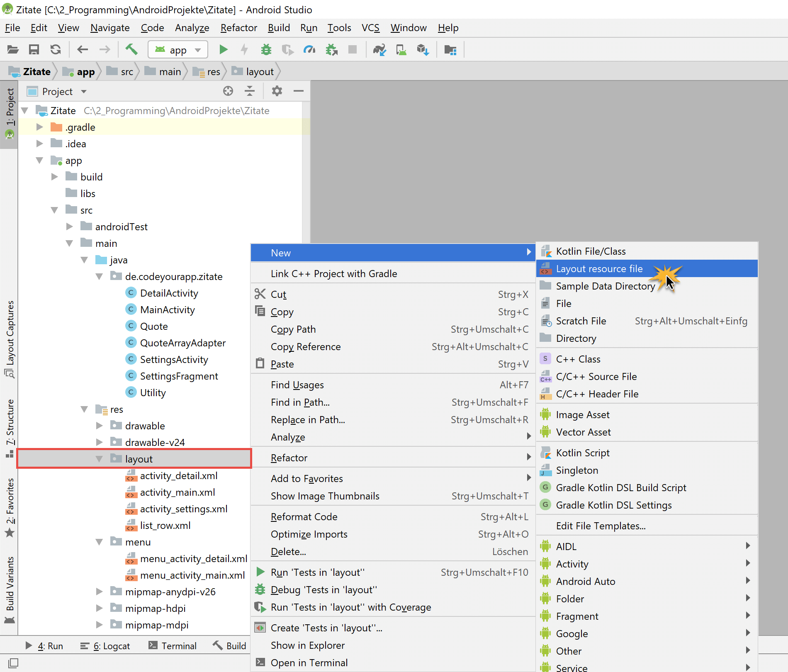Click the Apply Changes lightning icon
This screenshot has width=788, height=672.
[x=245, y=50]
